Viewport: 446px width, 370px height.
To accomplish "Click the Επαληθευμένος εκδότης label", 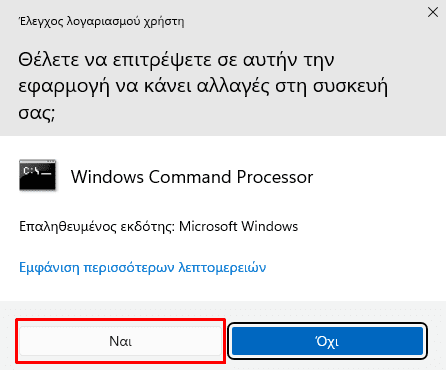I will point(97,226).
